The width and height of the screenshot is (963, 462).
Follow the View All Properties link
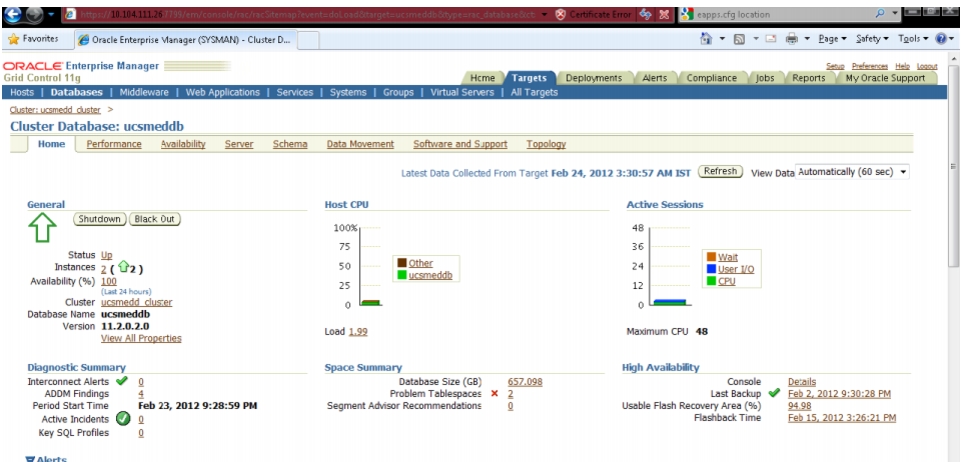[141, 338]
